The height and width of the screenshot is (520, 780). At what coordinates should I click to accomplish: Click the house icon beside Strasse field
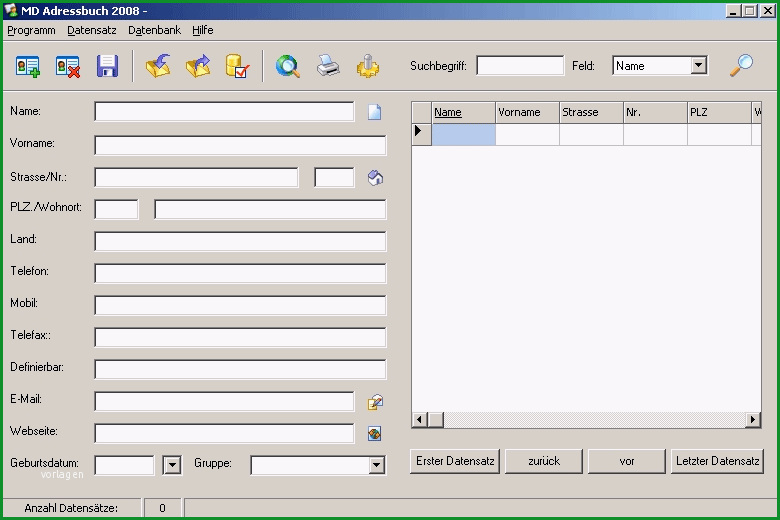375,178
